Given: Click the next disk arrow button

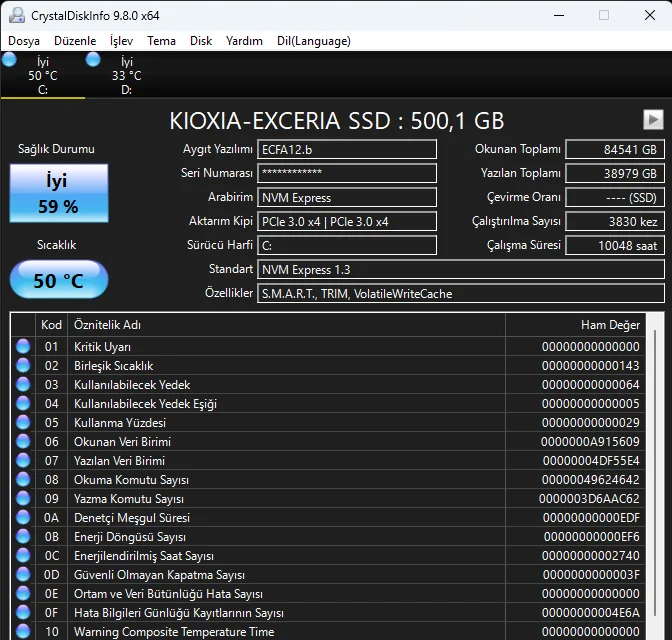Looking at the screenshot, I should coord(653,120).
